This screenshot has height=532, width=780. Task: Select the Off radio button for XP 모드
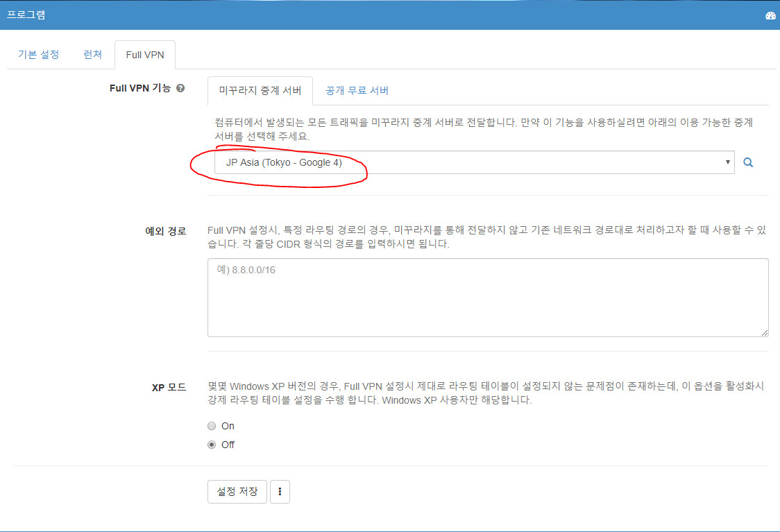212,445
